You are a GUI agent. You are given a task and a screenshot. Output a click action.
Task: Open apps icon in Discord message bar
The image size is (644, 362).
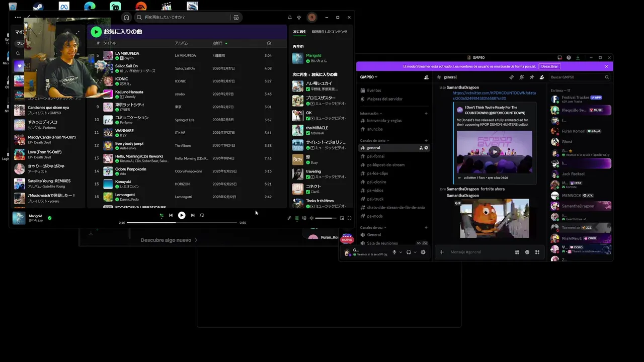coord(537,252)
